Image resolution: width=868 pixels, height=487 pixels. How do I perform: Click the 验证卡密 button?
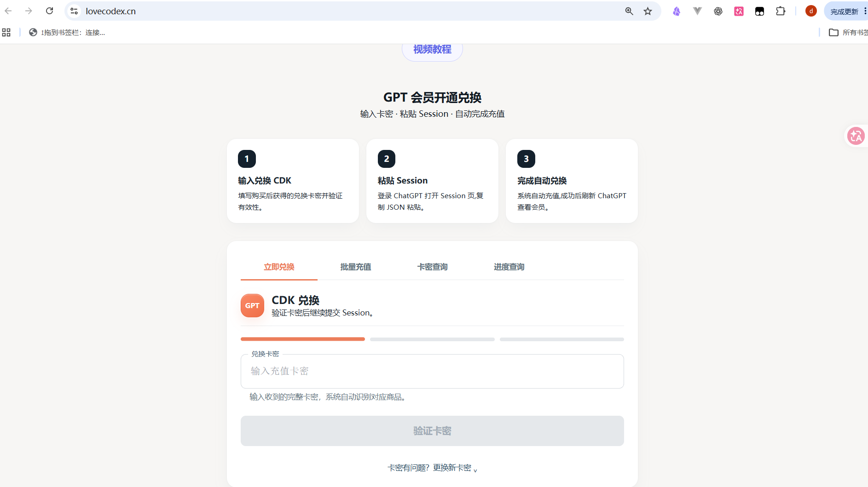tap(432, 431)
